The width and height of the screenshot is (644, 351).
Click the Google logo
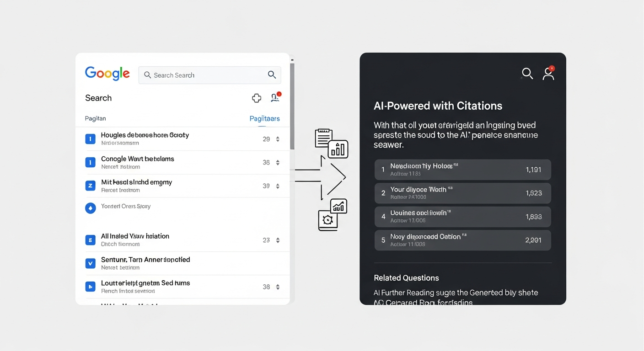(107, 73)
